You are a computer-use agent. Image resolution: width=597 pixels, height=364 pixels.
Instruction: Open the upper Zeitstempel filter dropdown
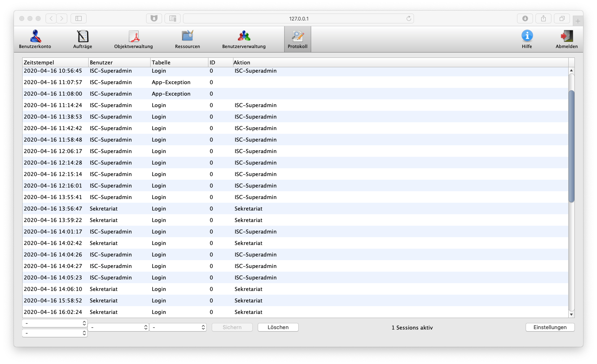coord(55,323)
